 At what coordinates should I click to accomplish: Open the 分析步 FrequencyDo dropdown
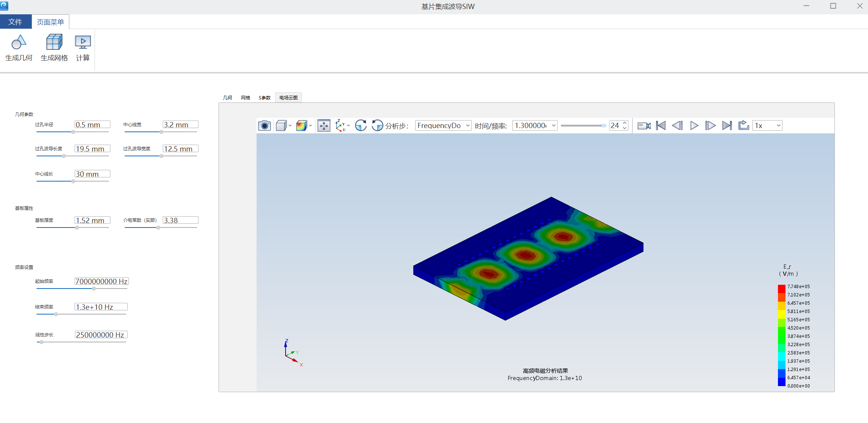(x=443, y=125)
